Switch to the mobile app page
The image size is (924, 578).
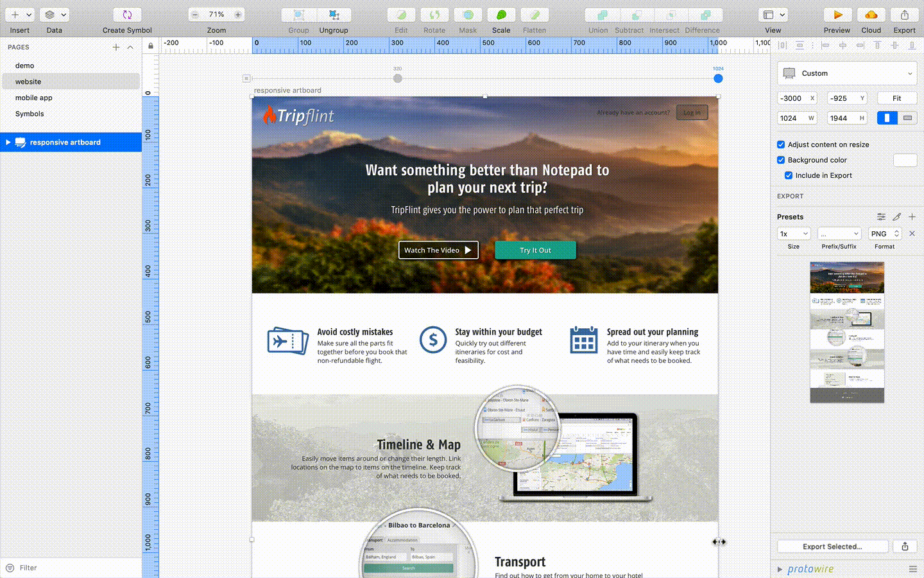(x=71, y=98)
